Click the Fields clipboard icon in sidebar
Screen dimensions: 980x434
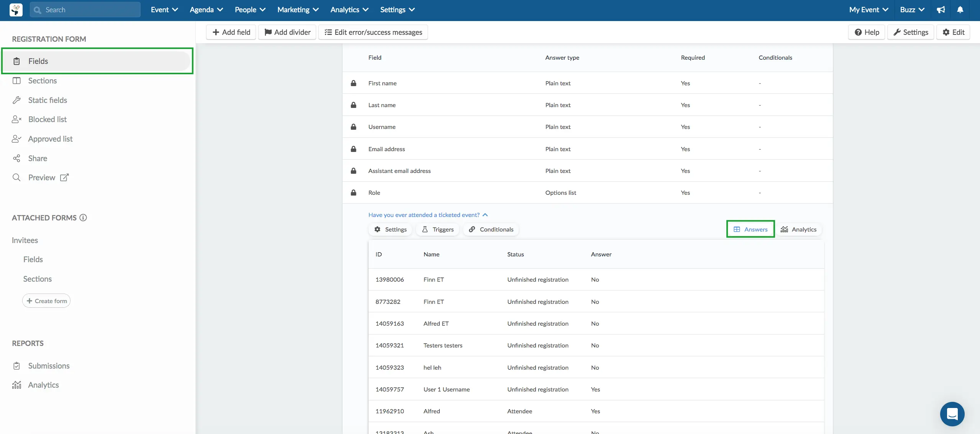[16, 61]
